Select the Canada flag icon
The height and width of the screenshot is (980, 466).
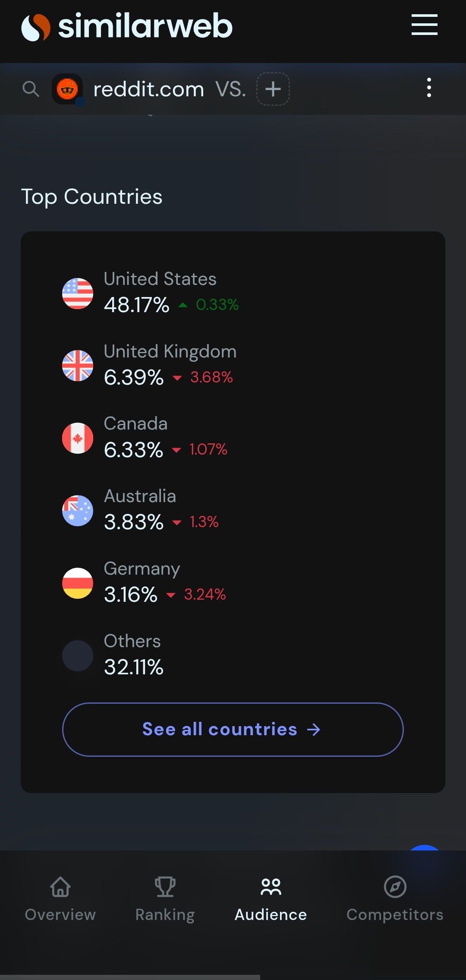coord(78,438)
